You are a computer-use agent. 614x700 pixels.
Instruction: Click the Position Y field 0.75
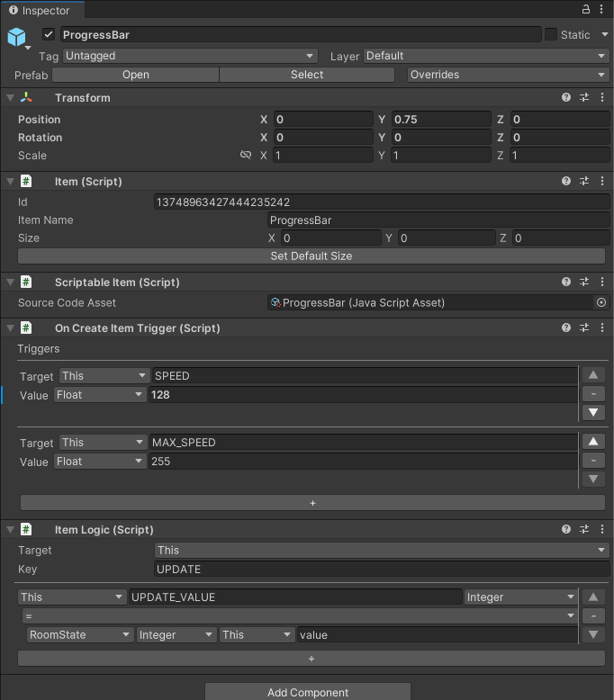pos(441,119)
